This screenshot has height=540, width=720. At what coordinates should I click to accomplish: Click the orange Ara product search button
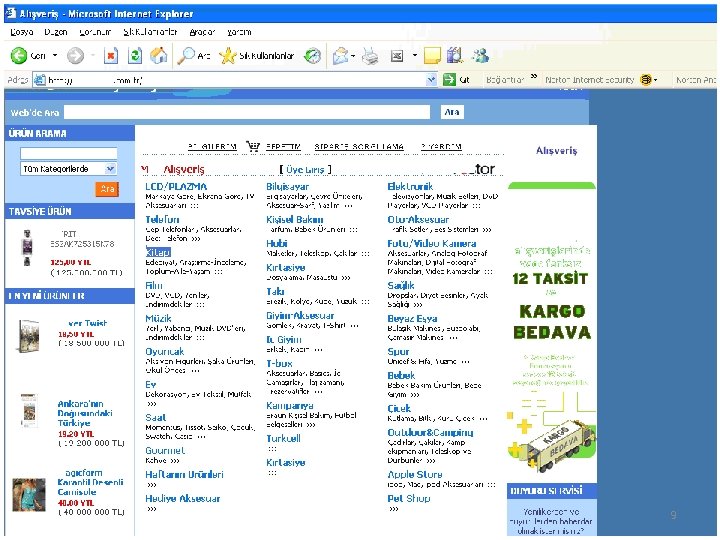pyautogui.click(x=107, y=189)
